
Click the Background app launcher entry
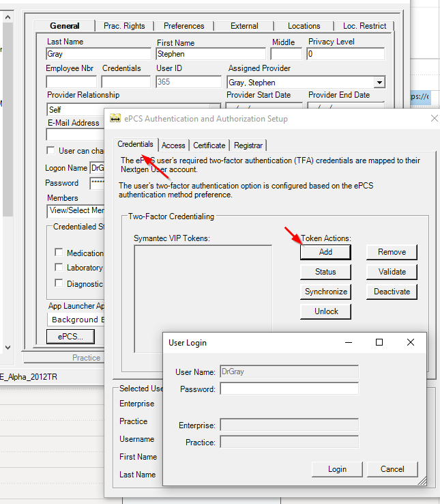coord(76,320)
